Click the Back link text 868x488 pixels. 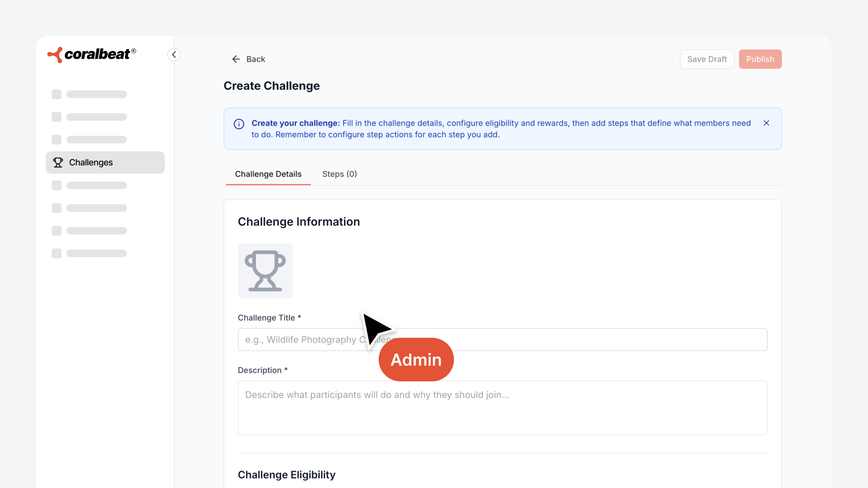coord(255,59)
